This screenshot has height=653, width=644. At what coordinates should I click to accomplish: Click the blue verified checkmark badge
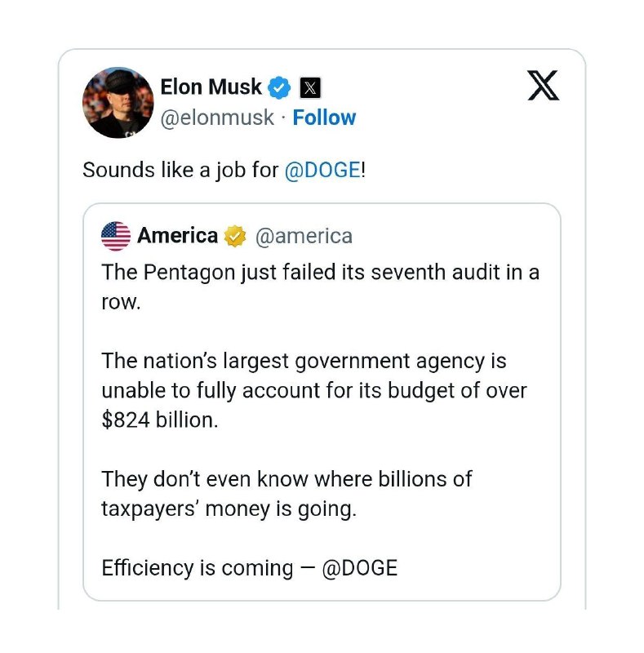pos(280,87)
